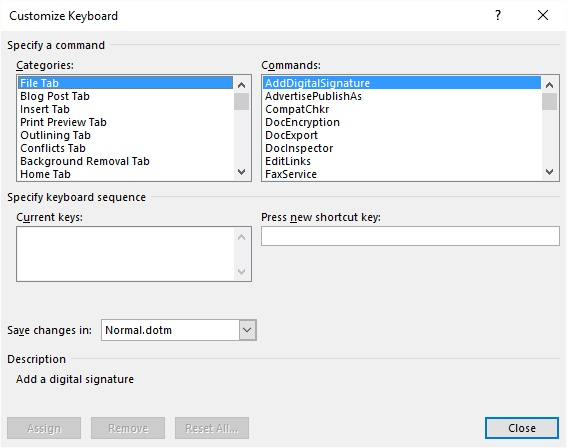The width and height of the screenshot is (567, 448).
Task: Click Categories list scroll down arrow
Action: pyautogui.click(x=242, y=172)
